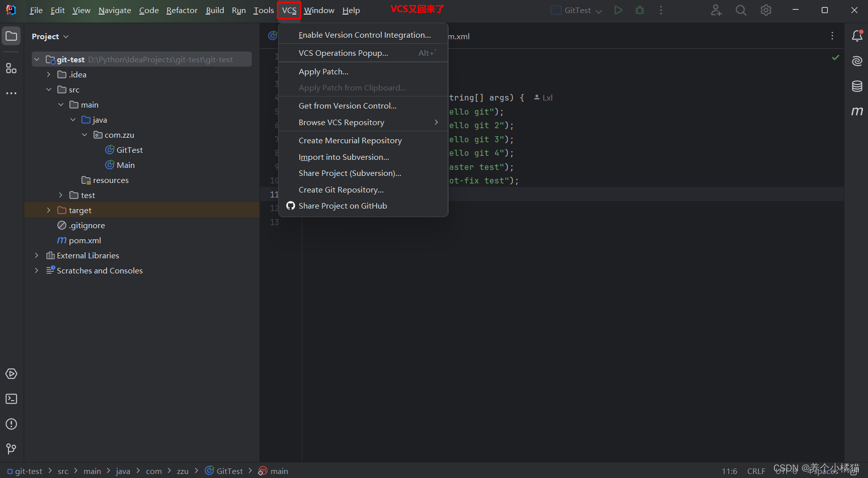868x478 pixels.
Task: Open the Maven tool window
Action: coord(857,111)
